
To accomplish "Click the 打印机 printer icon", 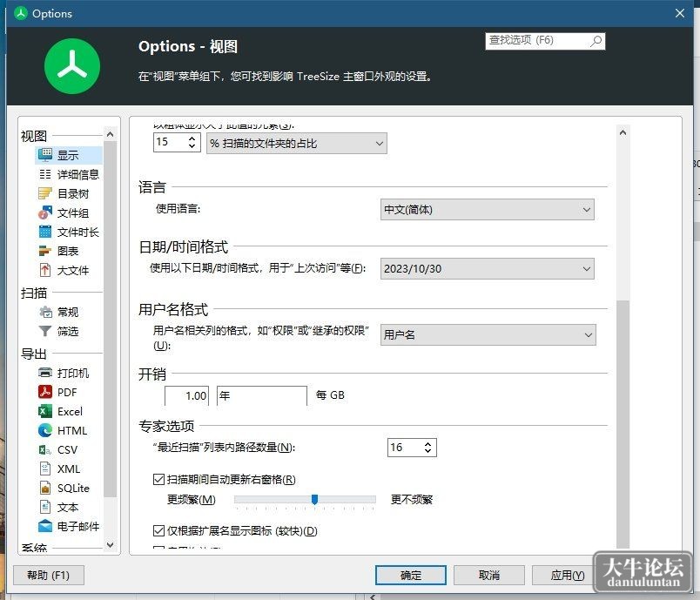I will [x=45, y=373].
